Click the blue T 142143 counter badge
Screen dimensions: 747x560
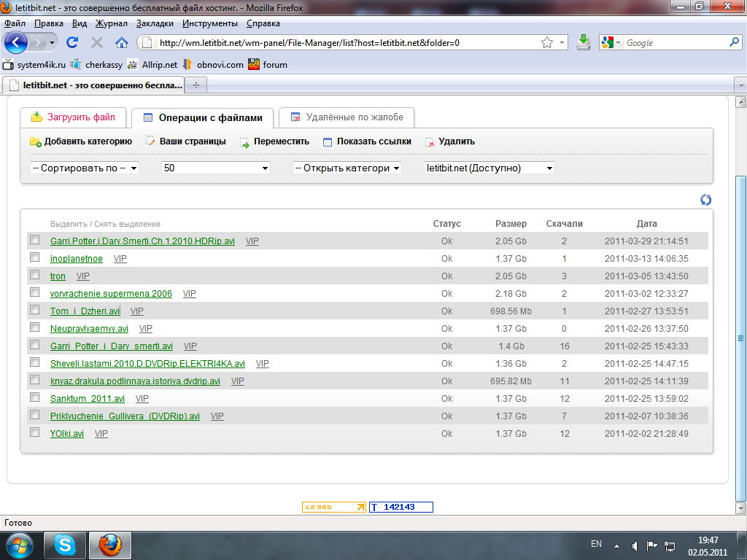pyautogui.click(x=401, y=507)
